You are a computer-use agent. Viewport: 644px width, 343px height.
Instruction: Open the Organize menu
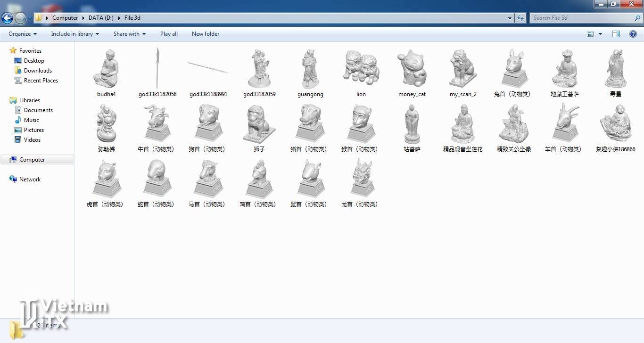point(22,34)
